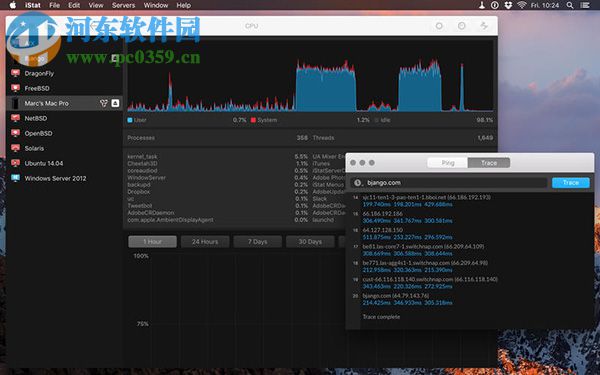The width and height of the screenshot is (600, 375).
Task: Open the Help menu
Action: 184,5
